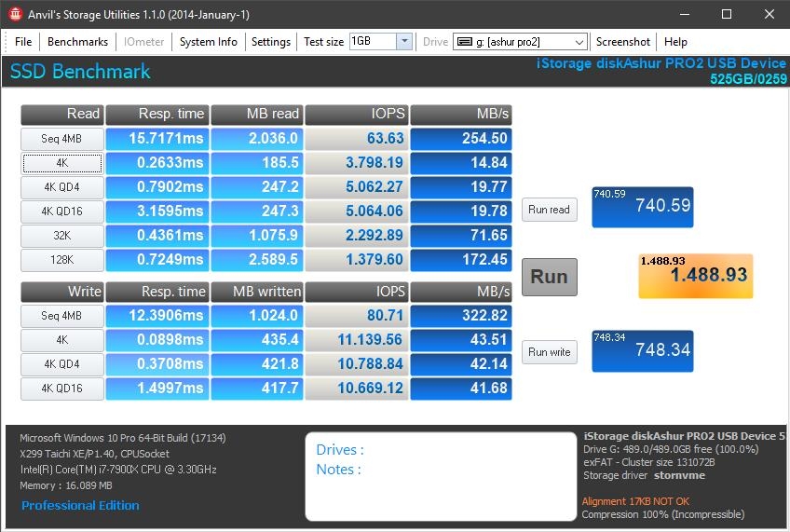The height and width of the screenshot is (532, 790).
Task: Run the 32K read test
Action: [x=62, y=236]
